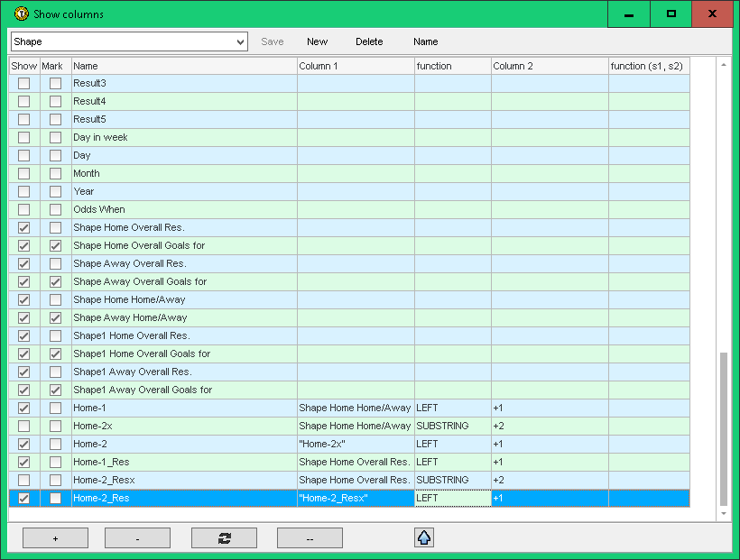Image resolution: width=740 pixels, height=560 pixels.
Task: Open the Shape preset dropdown
Action: tap(239, 41)
